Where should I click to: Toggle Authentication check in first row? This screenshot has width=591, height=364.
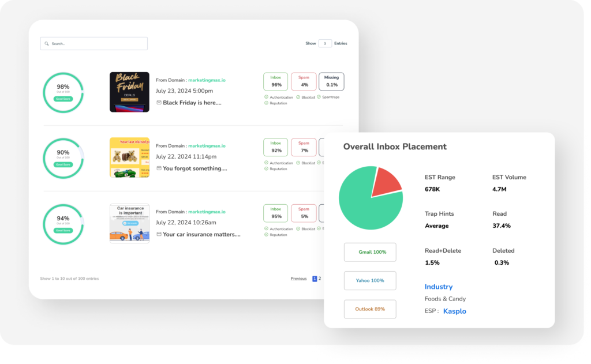coord(266,97)
